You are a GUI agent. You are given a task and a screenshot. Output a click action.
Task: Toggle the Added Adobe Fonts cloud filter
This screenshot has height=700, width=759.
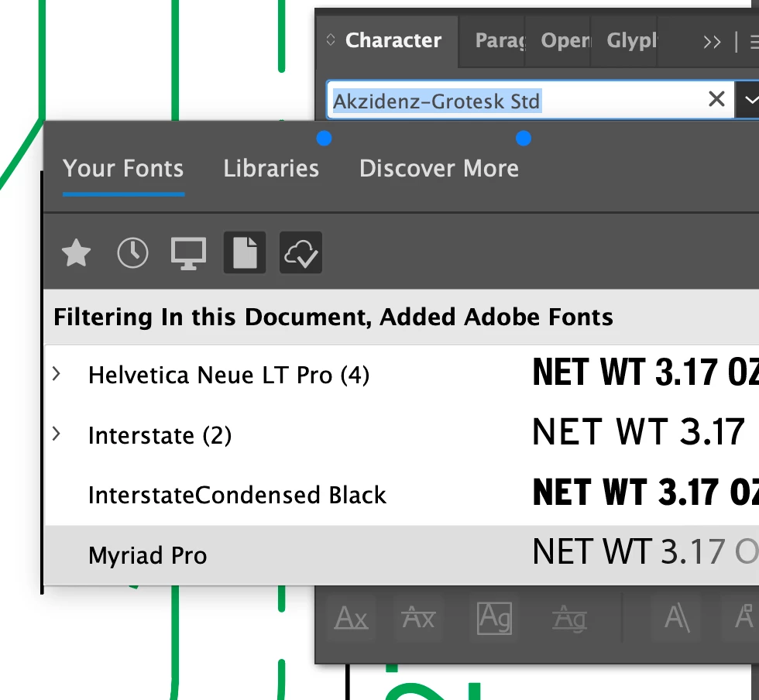(301, 252)
